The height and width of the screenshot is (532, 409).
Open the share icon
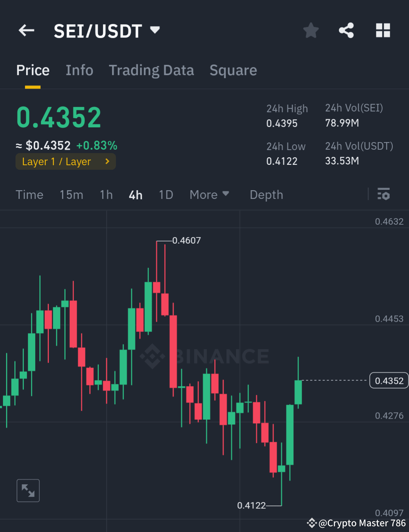pyautogui.click(x=346, y=30)
